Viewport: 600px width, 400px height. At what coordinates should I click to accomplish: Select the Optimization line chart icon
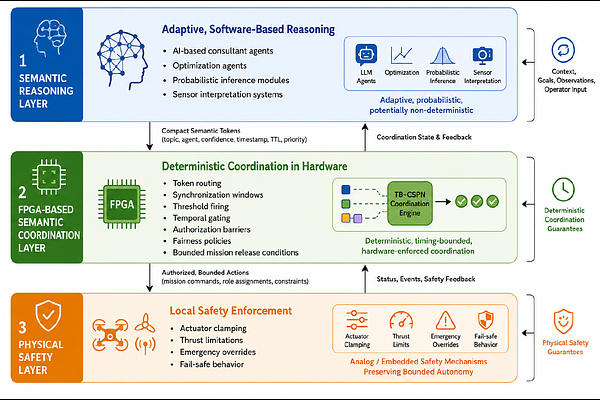coord(401,55)
